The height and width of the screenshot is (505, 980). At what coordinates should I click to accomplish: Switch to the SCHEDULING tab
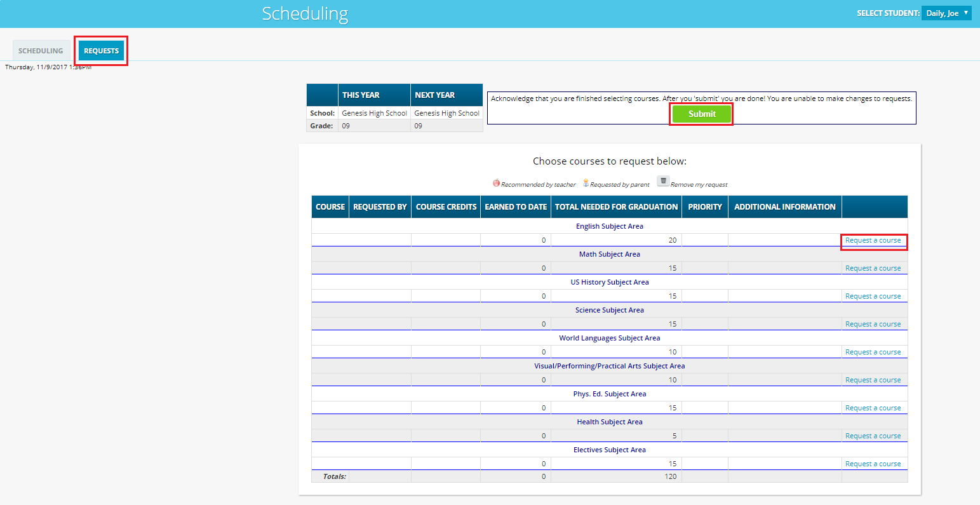coord(41,50)
